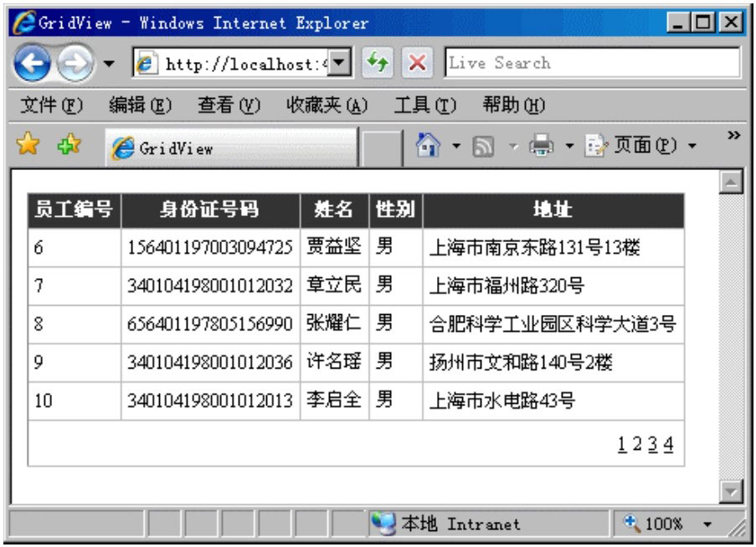Click the Print icon

pyautogui.click(x=542, y=145)
